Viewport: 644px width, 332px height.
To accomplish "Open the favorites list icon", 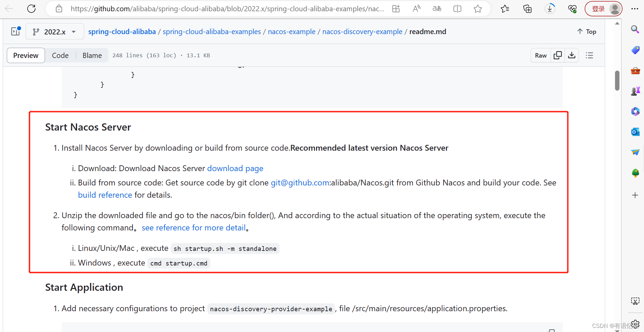I will tap(505, 9).
